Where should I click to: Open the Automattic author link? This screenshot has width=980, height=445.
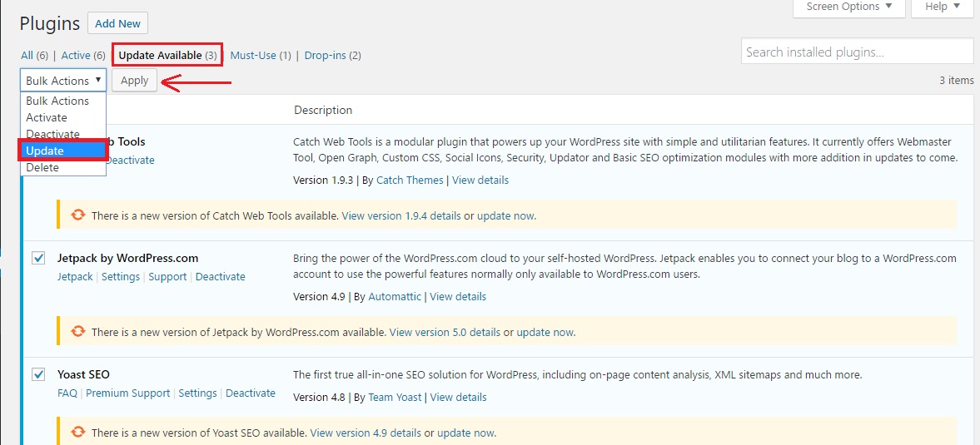tap(395, 297)
